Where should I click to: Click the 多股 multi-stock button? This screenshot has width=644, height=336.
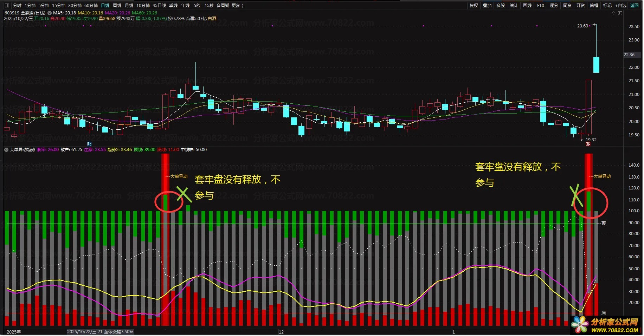tap(501, 6)
